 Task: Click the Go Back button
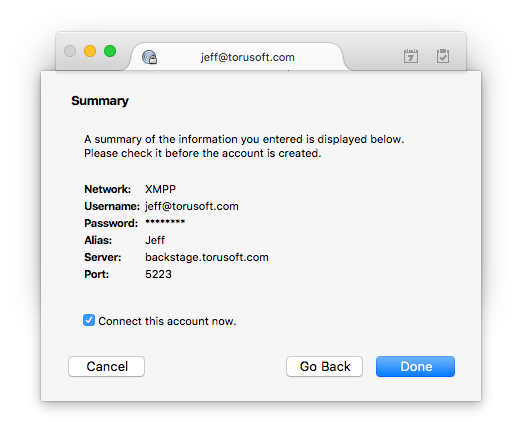(x=325, y=366)
